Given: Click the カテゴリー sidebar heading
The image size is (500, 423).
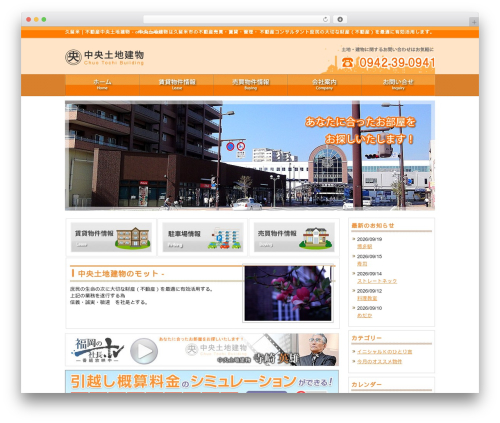Looking at the screenshot, I should (366, 338).
